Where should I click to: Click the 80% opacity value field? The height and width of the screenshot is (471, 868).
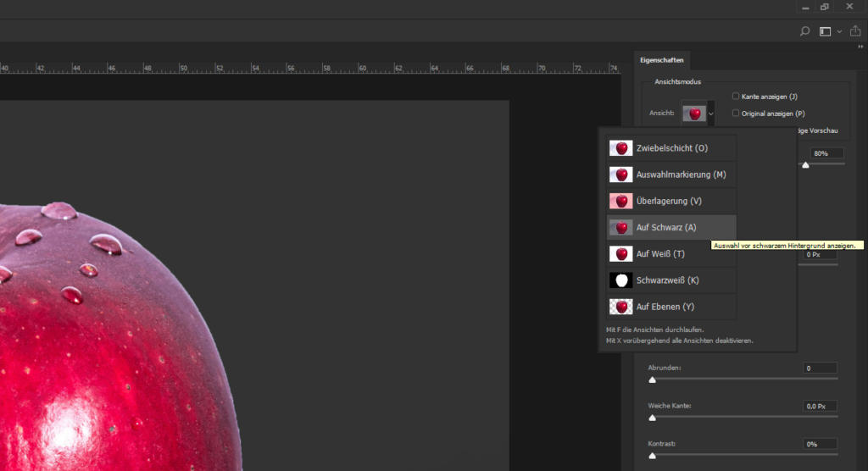(827, 153)
